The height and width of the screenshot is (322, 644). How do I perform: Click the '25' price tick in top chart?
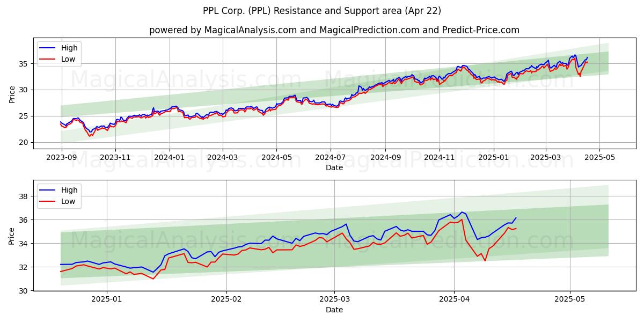pos(24,116)
